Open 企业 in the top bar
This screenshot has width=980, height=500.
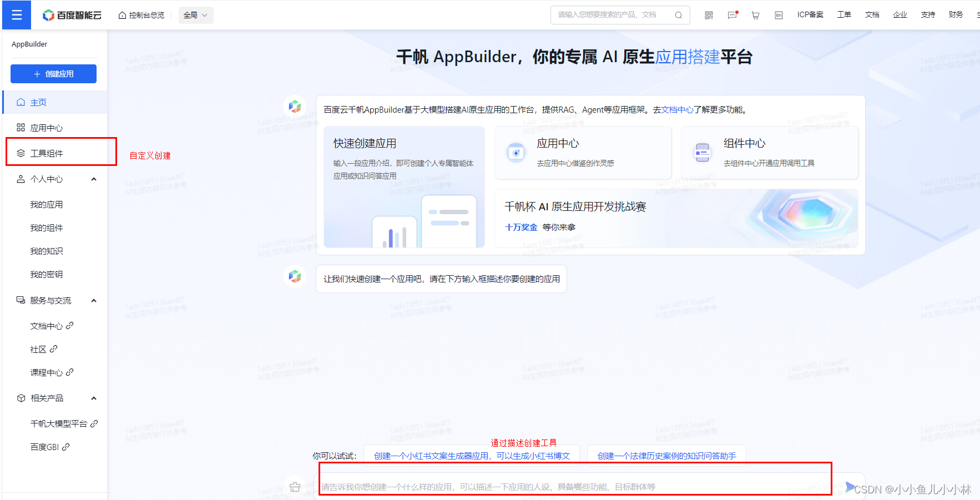[x=900, y=14]
